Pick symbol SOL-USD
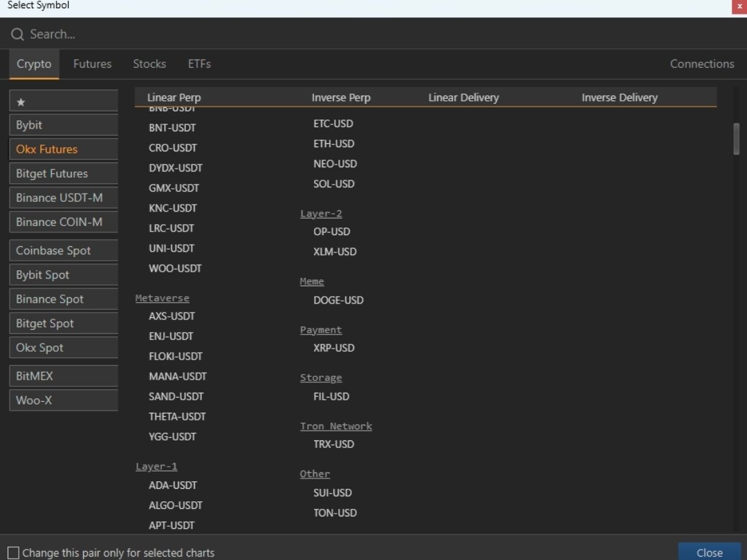The width and height of the screenshot is (747, 560). (333, 184)
